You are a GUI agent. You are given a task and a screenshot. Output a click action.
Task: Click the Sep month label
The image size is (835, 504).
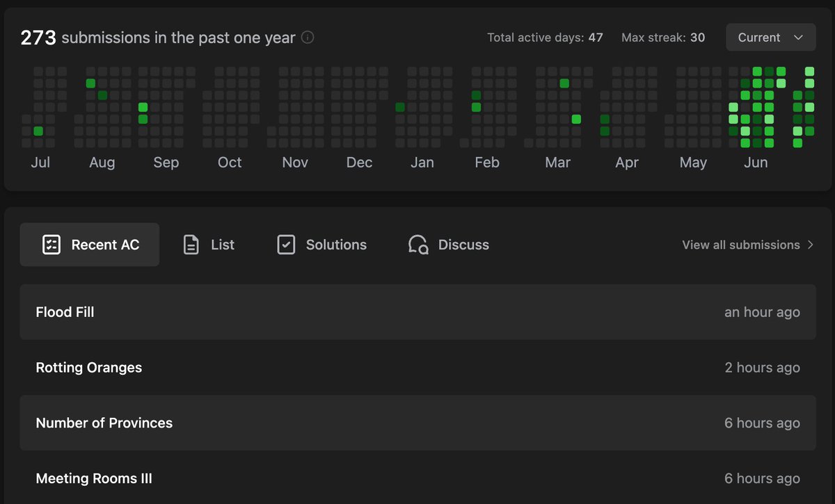(166, 163)
